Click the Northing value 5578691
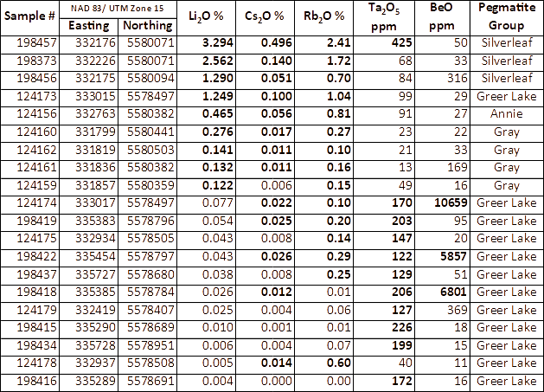 (150, 382)
